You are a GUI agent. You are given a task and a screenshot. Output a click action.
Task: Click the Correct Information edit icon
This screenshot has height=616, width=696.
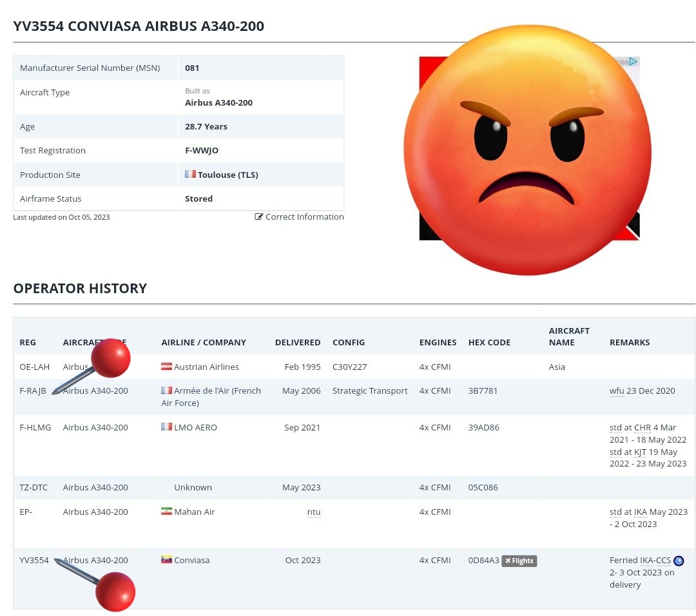click(x=259, y=217)
